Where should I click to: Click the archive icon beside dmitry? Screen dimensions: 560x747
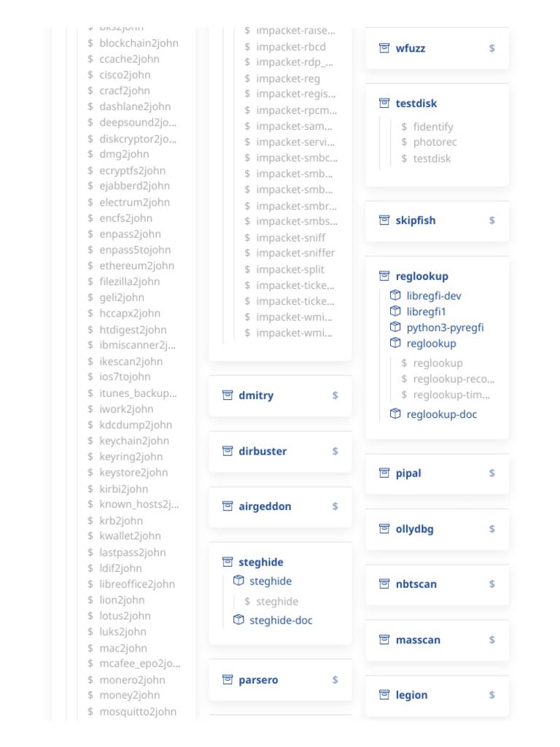(227, 395)
